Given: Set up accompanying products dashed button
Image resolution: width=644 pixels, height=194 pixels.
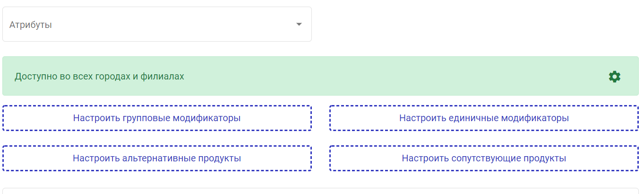Looking at the screenshot, I should point(484,158).
